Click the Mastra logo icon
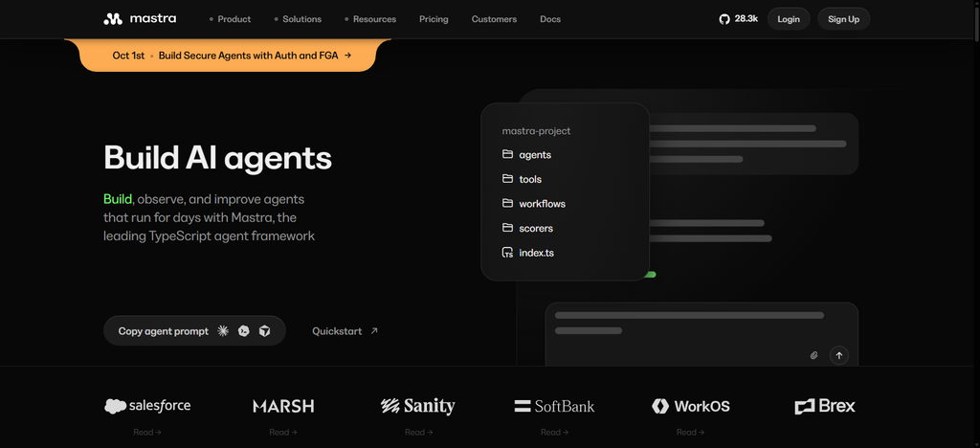The width and height of the screenshot is (980, 448). (113, 19)
